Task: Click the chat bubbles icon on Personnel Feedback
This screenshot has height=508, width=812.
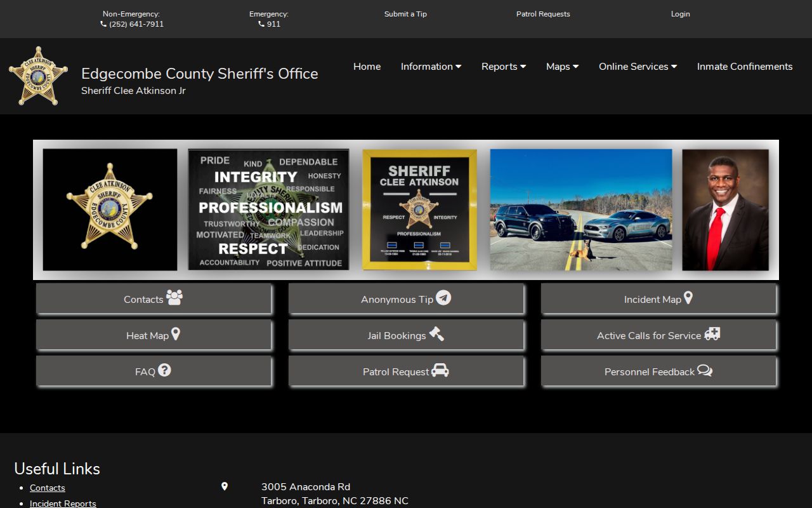Action: pos(705,370)
